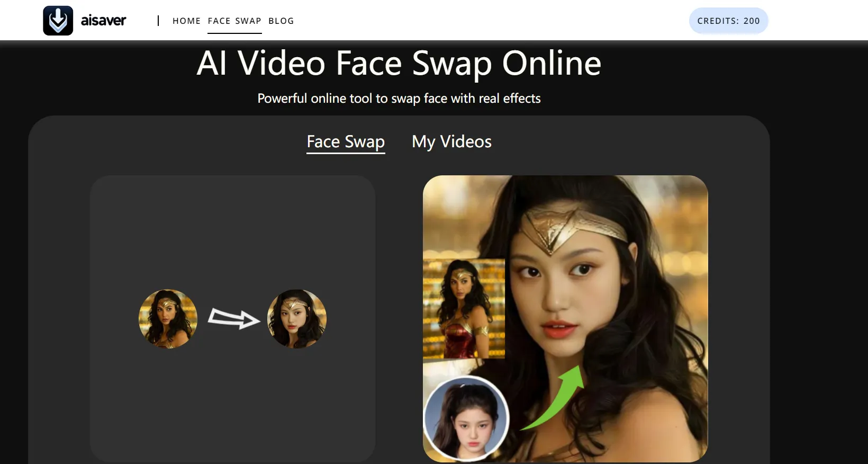This screenshot has width=868, height=464.
Task: Open the BLOG navigation item
Action: (281, 21)
